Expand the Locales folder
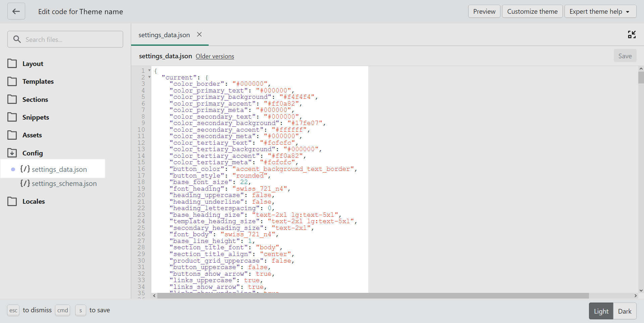The image size is (644, 323). tap(34, 201)
